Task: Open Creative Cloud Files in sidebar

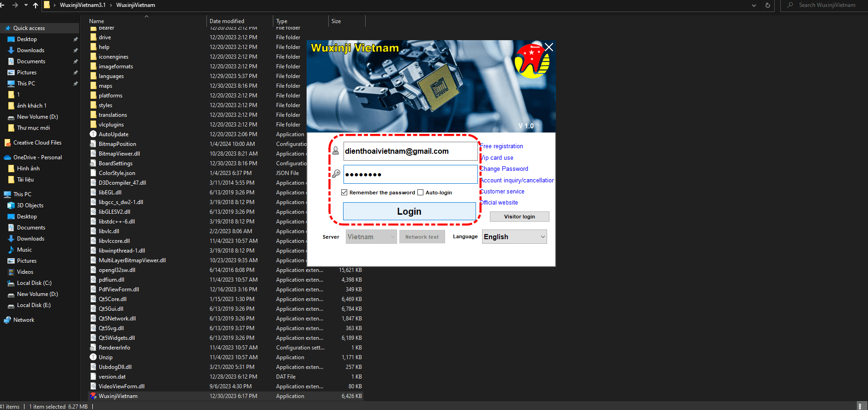Action: [x=37, y=143]
